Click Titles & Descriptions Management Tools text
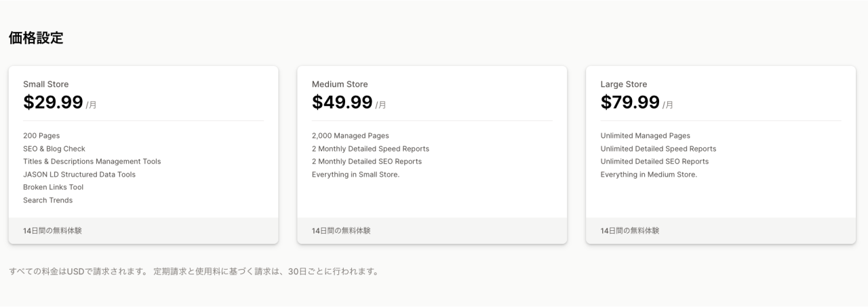The width and height of the screenshot is (868, 307). click(x=92, y=162)
